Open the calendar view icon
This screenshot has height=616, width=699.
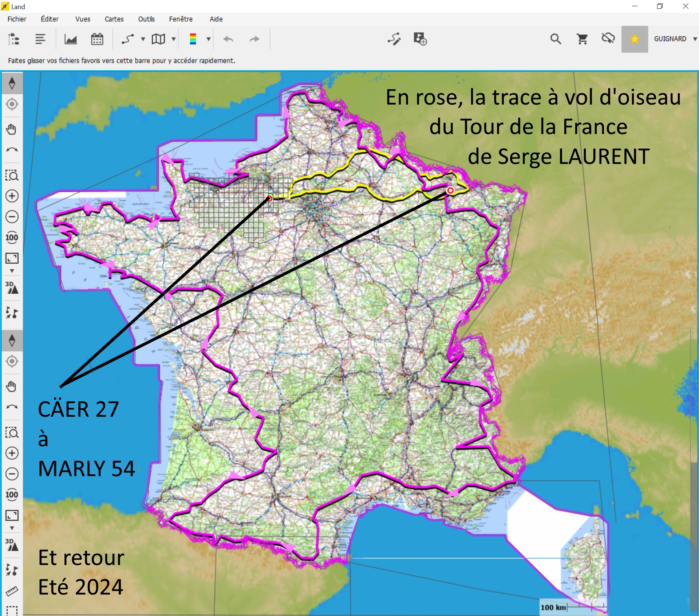click(x=97, y=39)
